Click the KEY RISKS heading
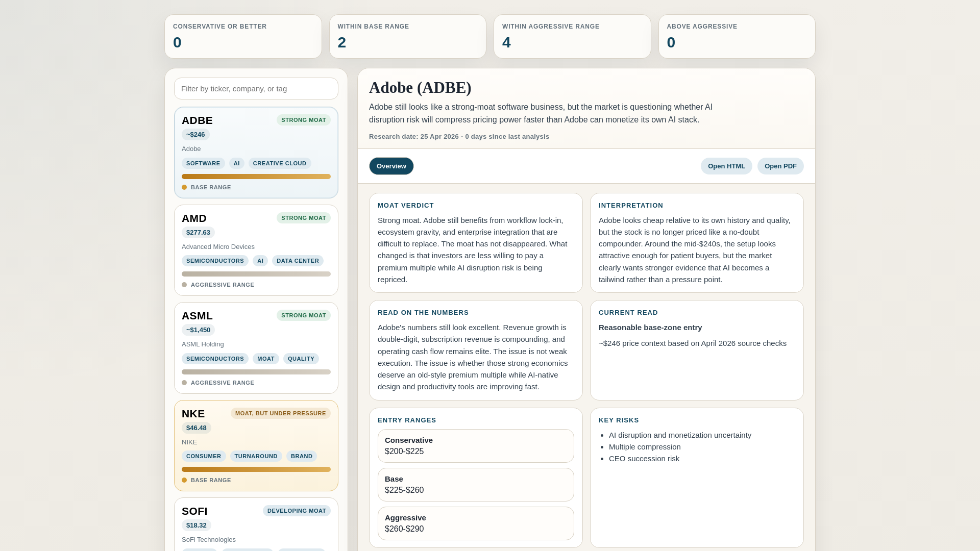The height and width of the screenshot is (551, 980). coord(619,420)
